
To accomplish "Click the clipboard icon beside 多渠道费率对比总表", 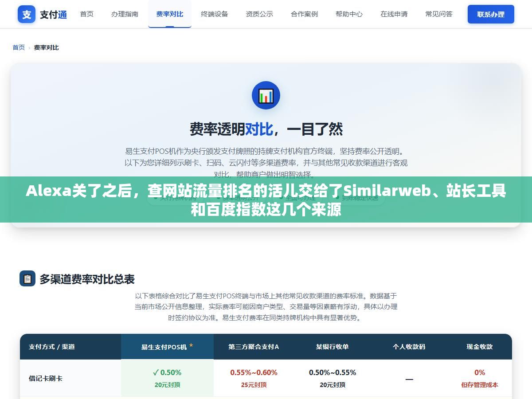I will click(x=27, y=279).
